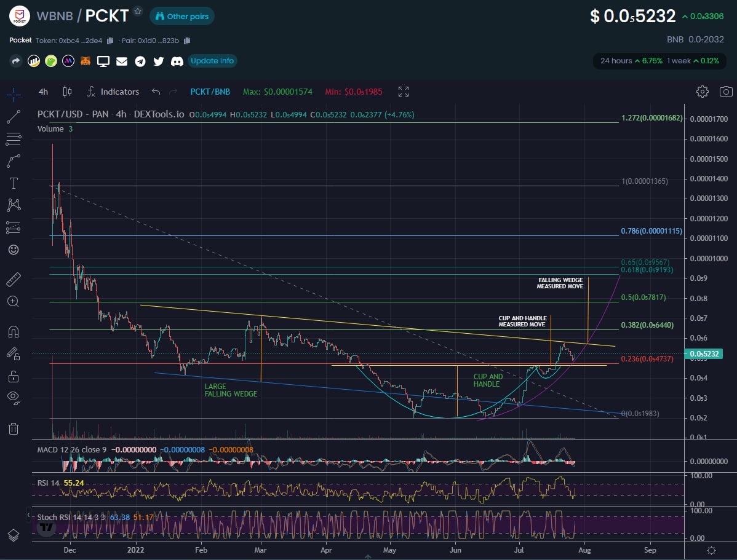Click the Pocket token logo
Image resolution: width=737 pixels, height=560 pixels.
(19, 16)
